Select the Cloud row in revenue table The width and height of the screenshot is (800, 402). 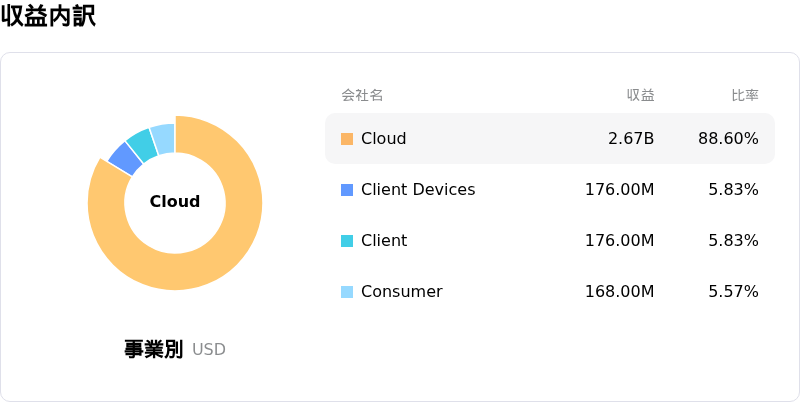pos(549,138)
